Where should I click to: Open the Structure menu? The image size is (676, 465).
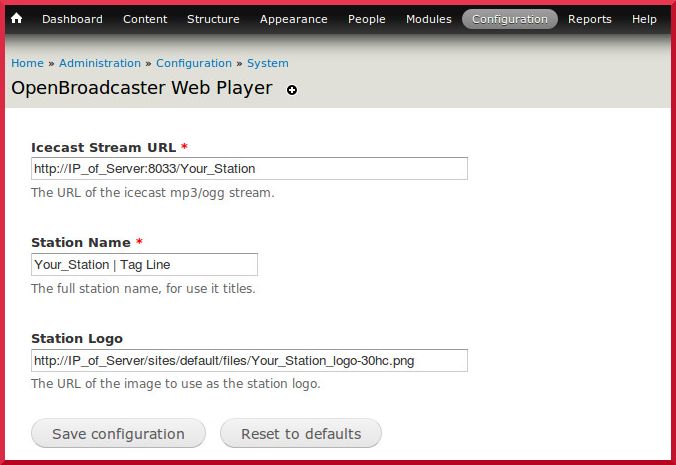(213, 19)
